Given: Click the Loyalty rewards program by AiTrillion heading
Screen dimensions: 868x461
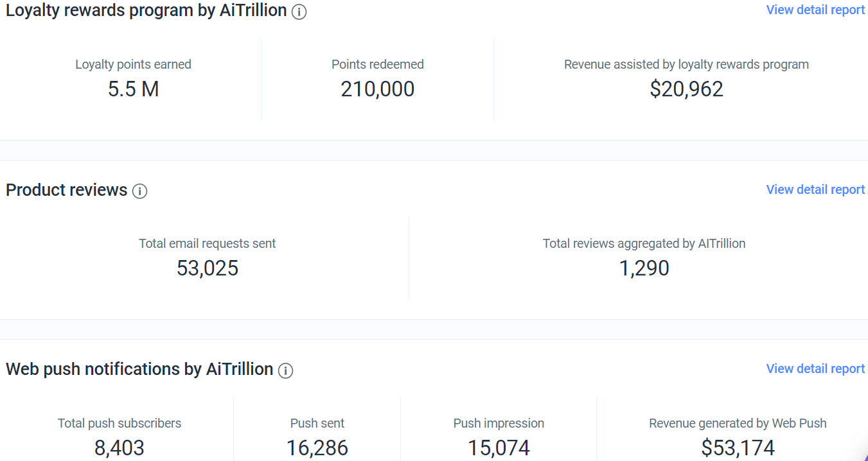Looking at the screenshot, I should tap(146, 11).
